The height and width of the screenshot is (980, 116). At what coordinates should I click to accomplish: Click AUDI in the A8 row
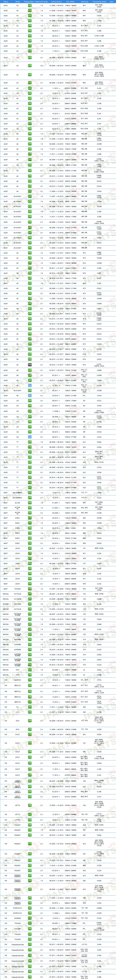[x=5, y=395]
